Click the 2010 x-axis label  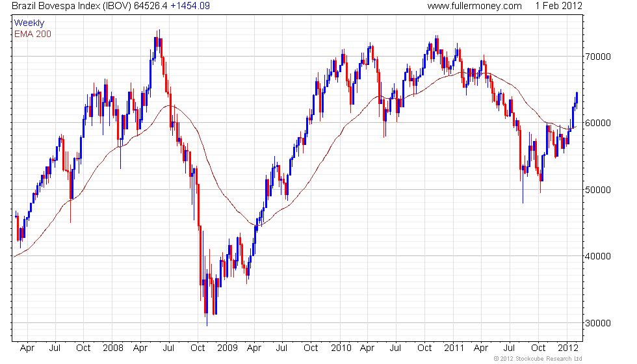(x=341, y=348)
